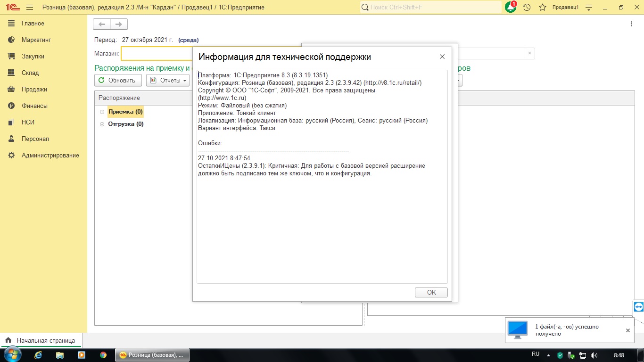Open File Explorer from taskbar
Image resolution: width=644 pixels, height=362 pixels.
60,355
